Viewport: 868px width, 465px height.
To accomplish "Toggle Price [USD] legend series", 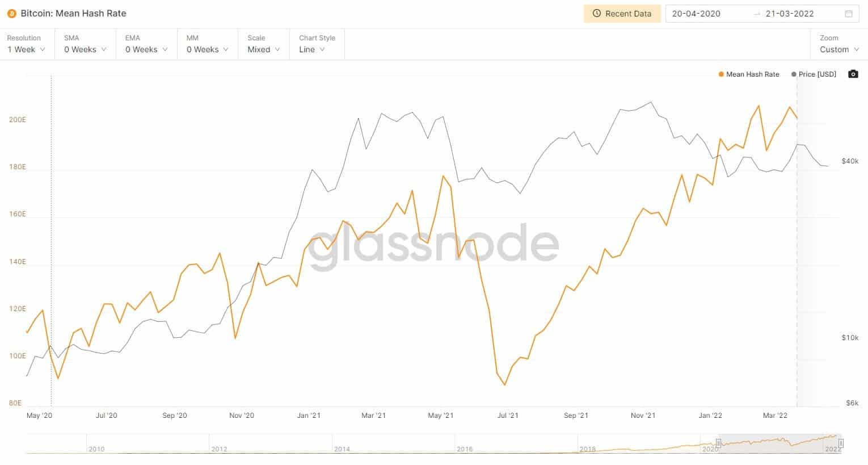I will point(814,74).
